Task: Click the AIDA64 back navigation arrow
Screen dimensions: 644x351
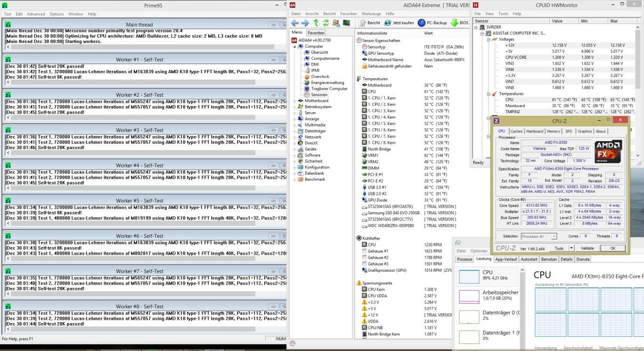Action: [x=295, y=23]
